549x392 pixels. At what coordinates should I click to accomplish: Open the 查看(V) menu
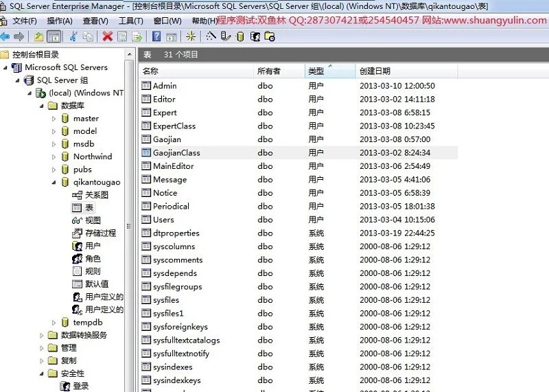(95, 21)
